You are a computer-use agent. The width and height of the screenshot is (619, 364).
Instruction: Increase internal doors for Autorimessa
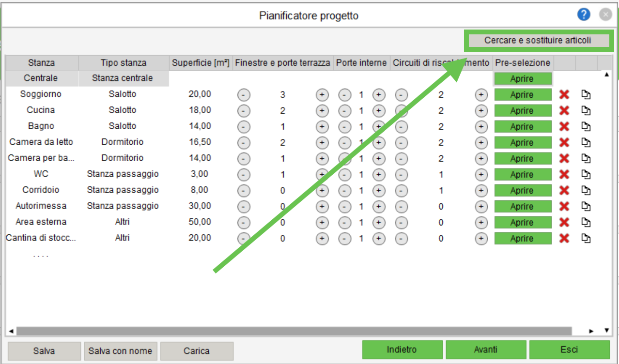pyautogui.click(x=378, y=207)
